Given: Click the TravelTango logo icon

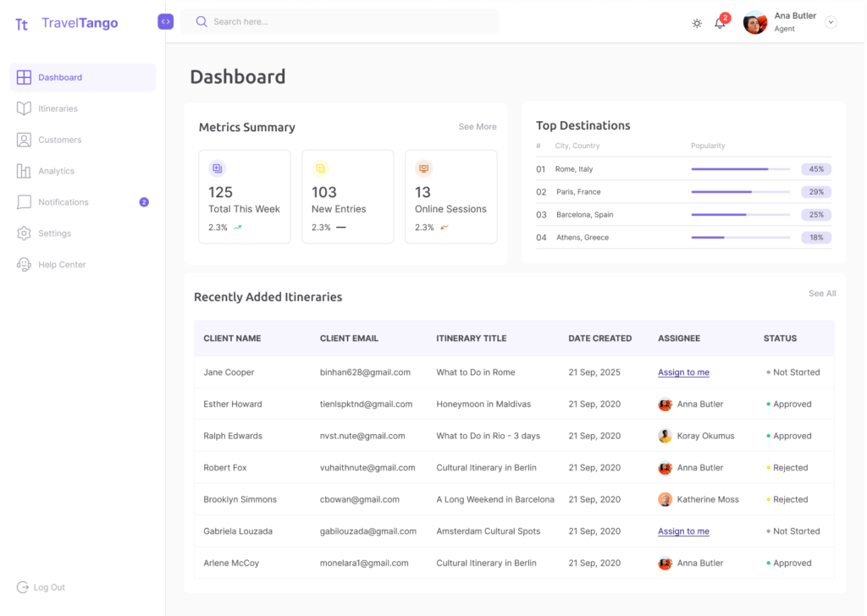Looking at the screenshot, I should [22, 24].
